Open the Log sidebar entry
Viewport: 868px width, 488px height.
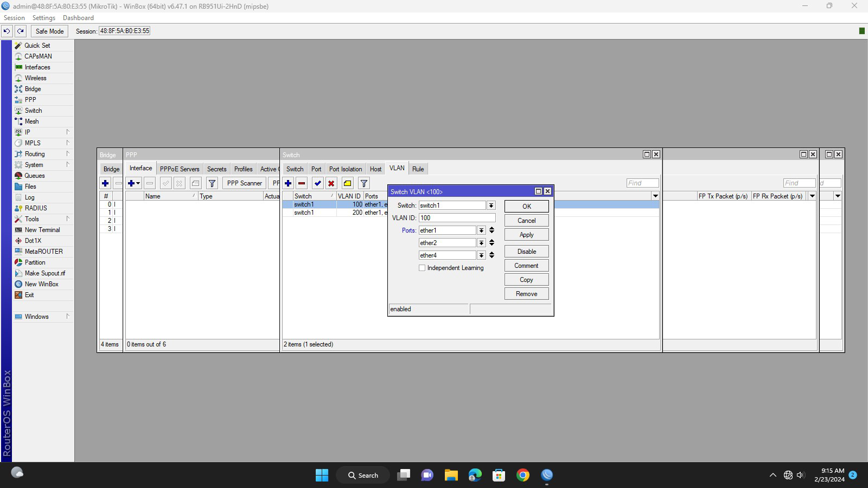(29, 197)
